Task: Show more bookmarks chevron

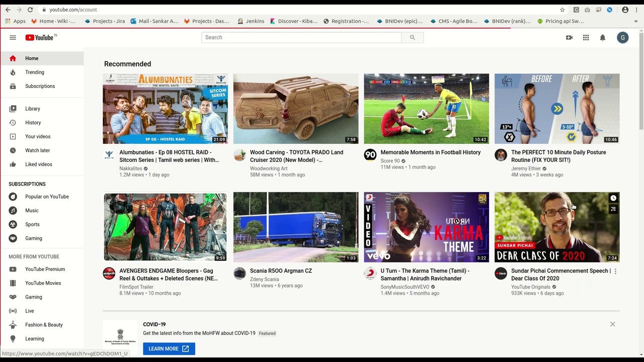Action: click(x=635, y=21)
